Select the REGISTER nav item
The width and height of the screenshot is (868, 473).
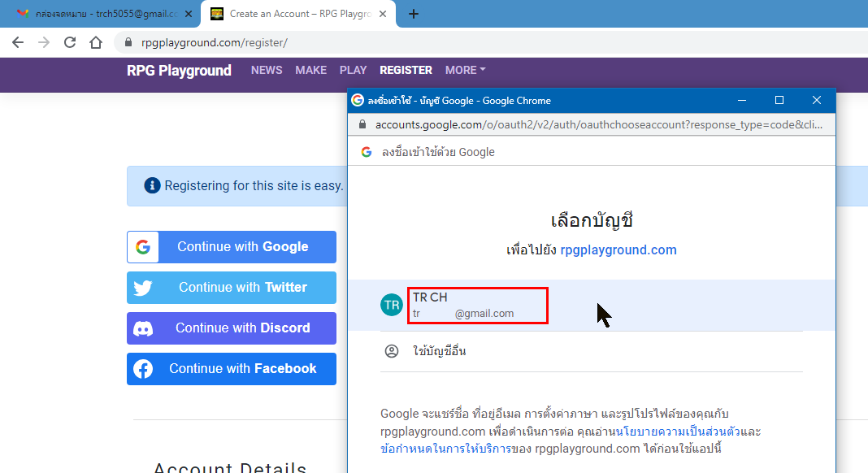coord(406,71)
